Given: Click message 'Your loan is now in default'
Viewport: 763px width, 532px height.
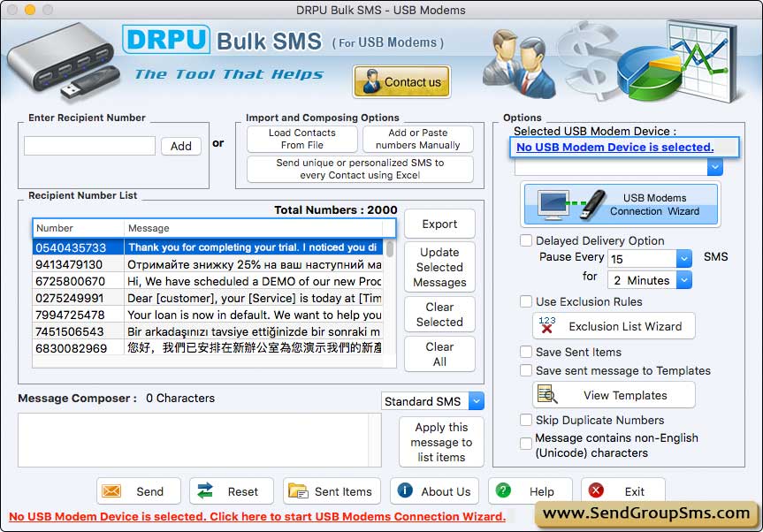Looking at the screenshot, I should [254, 315].
